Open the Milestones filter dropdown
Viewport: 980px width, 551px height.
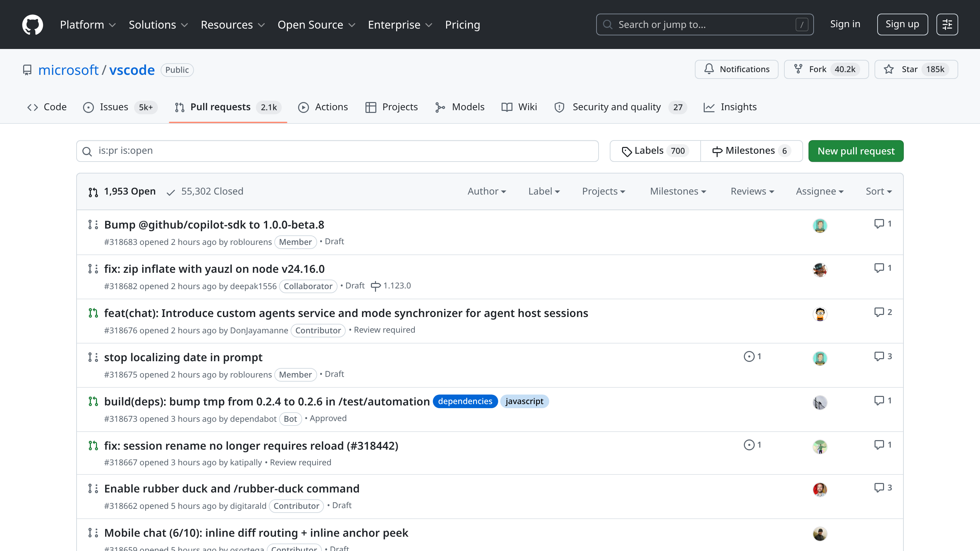(x=678, y=191)
